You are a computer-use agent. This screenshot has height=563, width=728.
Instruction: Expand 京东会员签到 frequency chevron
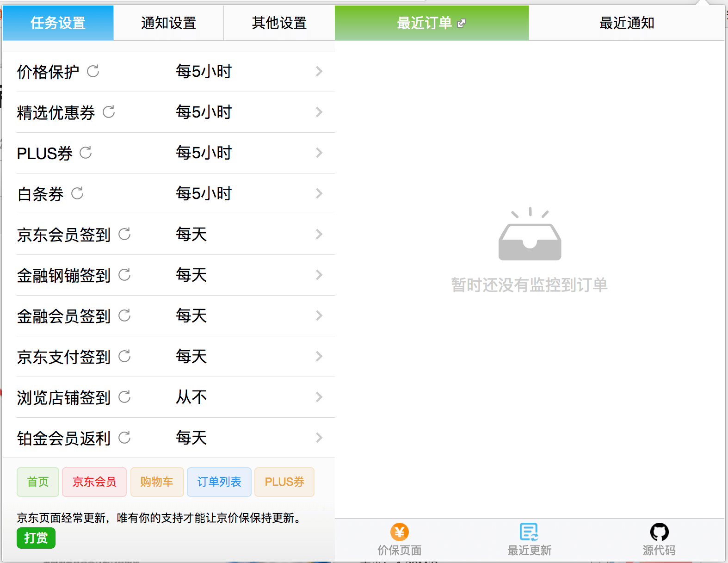coord(319,234)
